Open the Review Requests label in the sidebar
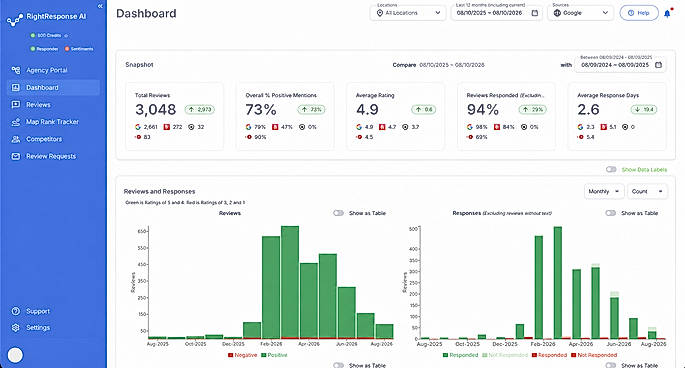685x368 pixels. click(51, 156)
